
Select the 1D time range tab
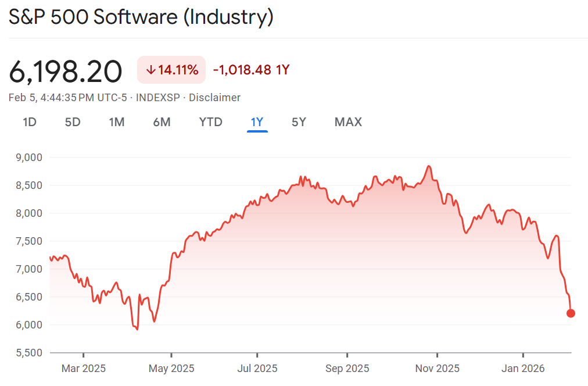[x=30, y=122]
